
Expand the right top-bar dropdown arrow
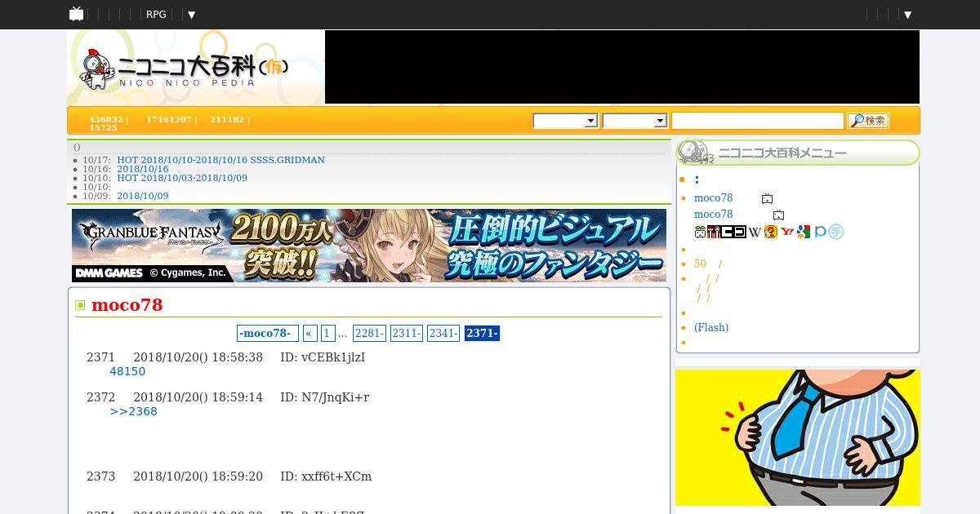[x=907, y=15]
